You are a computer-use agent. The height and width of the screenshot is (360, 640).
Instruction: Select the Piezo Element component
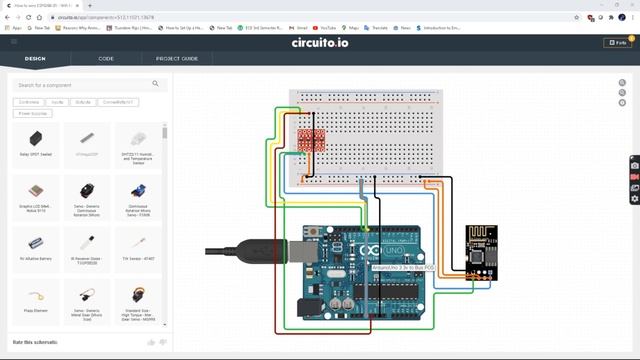click(36, 302)
